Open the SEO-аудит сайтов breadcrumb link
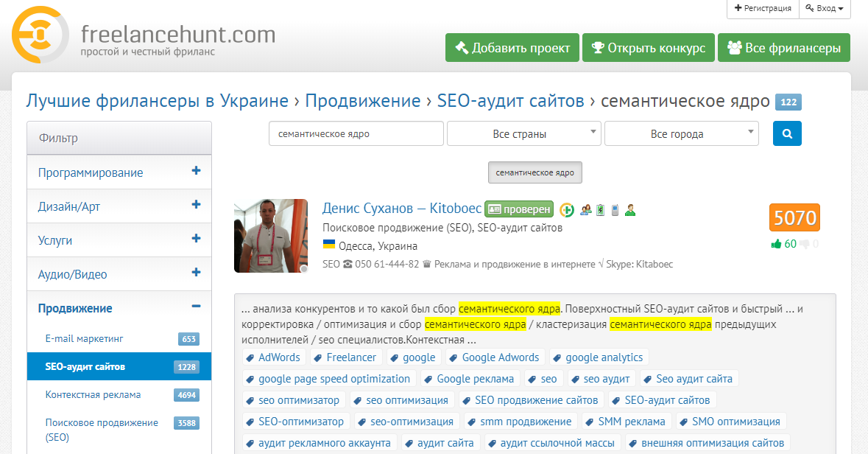This screenshot has width=868, height=454. 510,101
